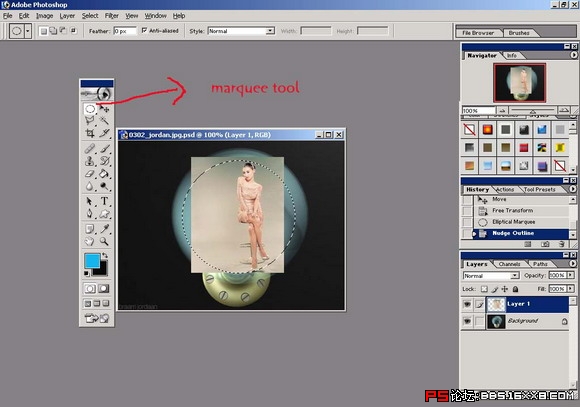Select the Dodge tool
Viewport: 580px width, 407px height.
click(x=105, y=186)
